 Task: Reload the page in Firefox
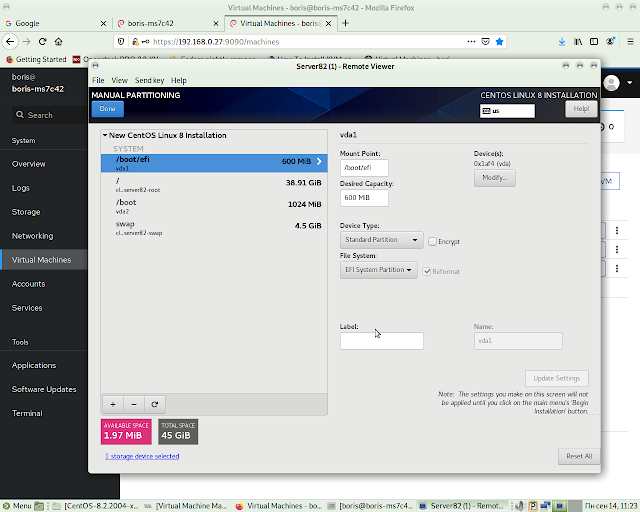pos(42,41)
